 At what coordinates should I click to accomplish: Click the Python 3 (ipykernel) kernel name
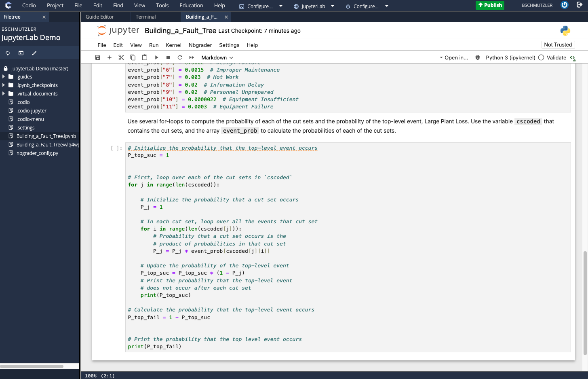pos(510,57)
